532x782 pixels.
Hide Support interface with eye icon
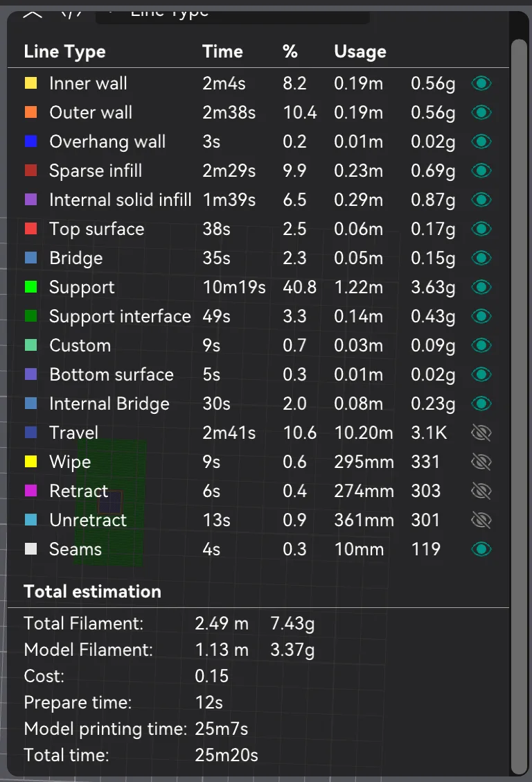pos(481,316)
